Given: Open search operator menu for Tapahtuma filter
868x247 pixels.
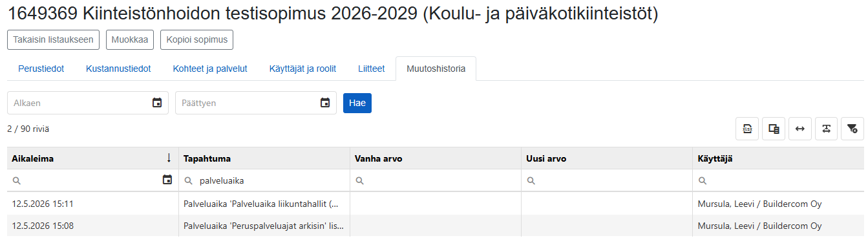Looking at the screenshot, I should click(189, 181).
